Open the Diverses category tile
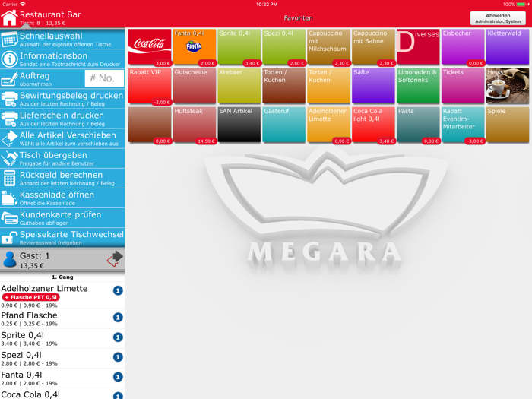 [x=418, y=47]
